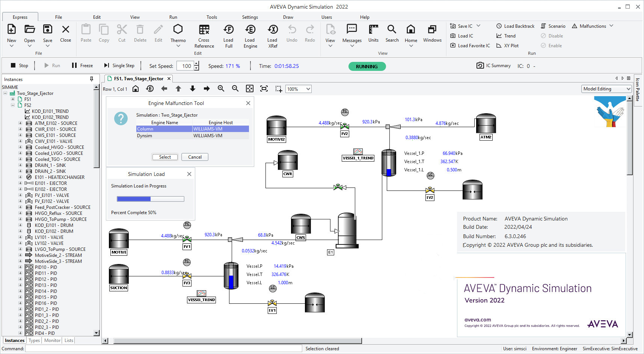The height and width of the screenshot is (354, 644).
Task: Click Single Step control
Action: point(119,65)
